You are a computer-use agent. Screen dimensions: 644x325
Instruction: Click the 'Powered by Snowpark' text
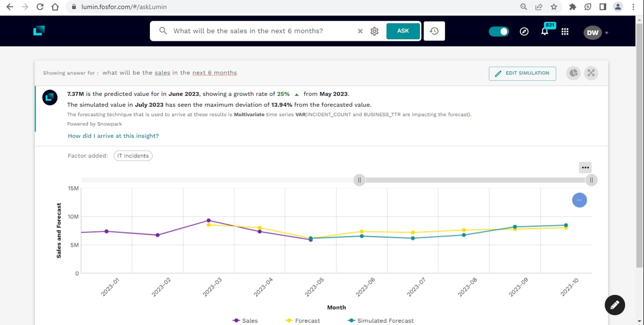(x=94, y=123)
